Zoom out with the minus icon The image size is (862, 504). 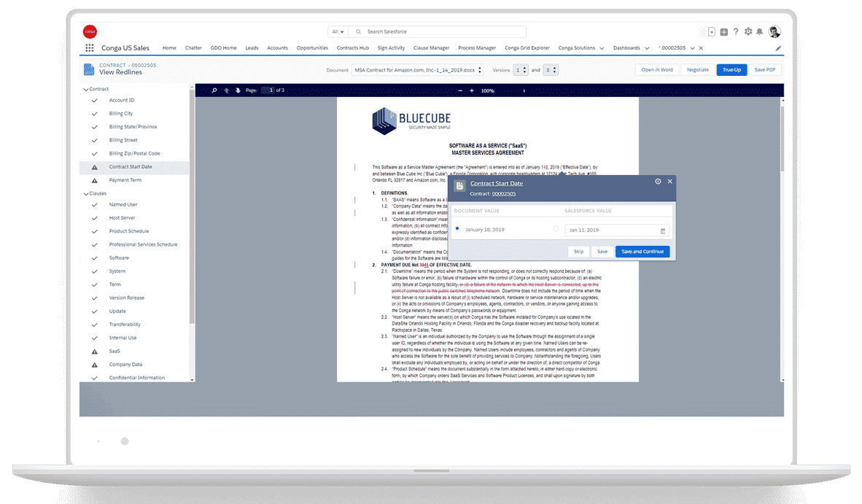point(460,90)
